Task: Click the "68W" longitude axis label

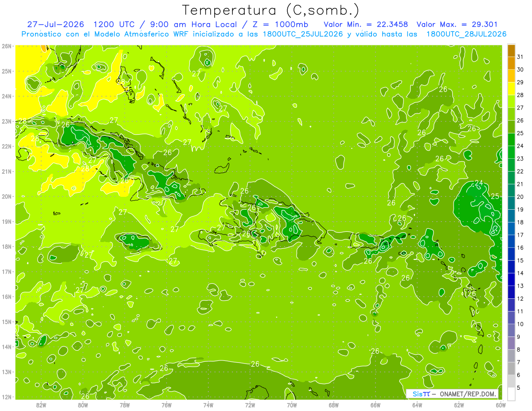Action: pyautogui.click(x=334, y=405)
